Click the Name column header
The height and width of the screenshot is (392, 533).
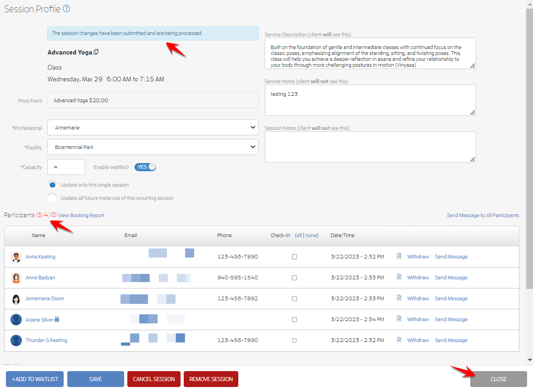38,235
